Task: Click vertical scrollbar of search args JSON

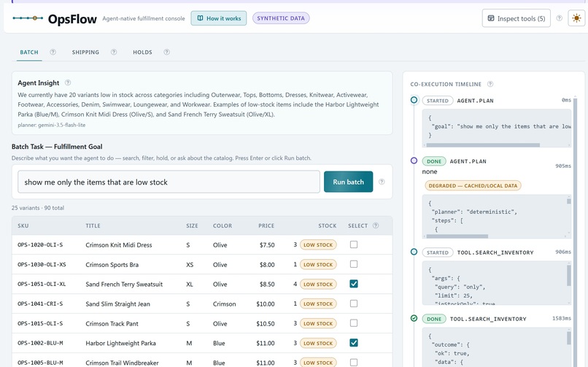Action: click(x=569, y=276)
